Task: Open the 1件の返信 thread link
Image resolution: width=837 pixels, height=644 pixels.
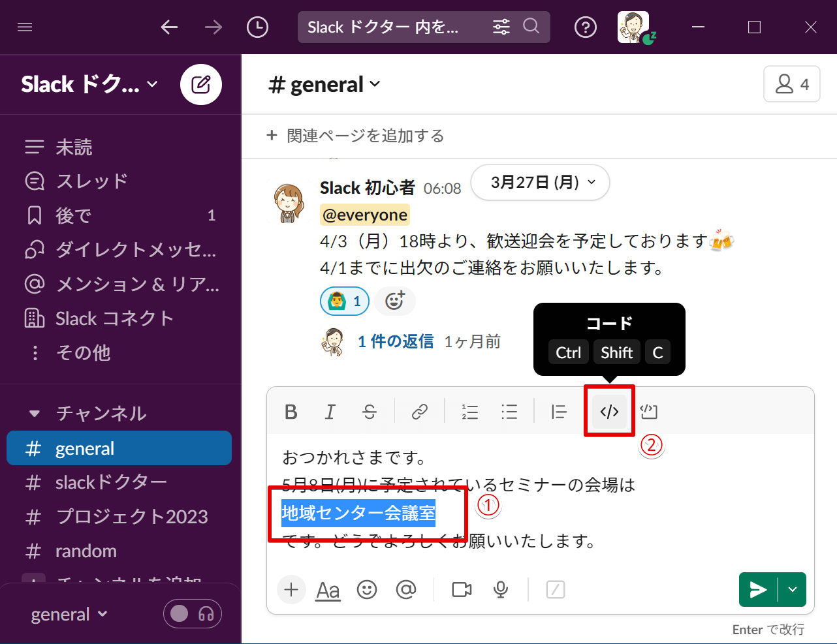Action: coord(395,341)
